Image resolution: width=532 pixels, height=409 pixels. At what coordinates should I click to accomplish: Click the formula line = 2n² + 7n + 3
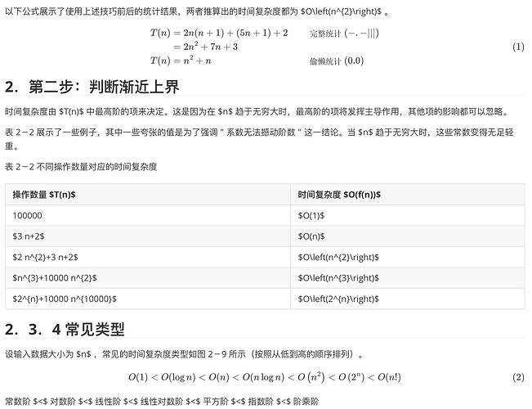tap(205, 47)
